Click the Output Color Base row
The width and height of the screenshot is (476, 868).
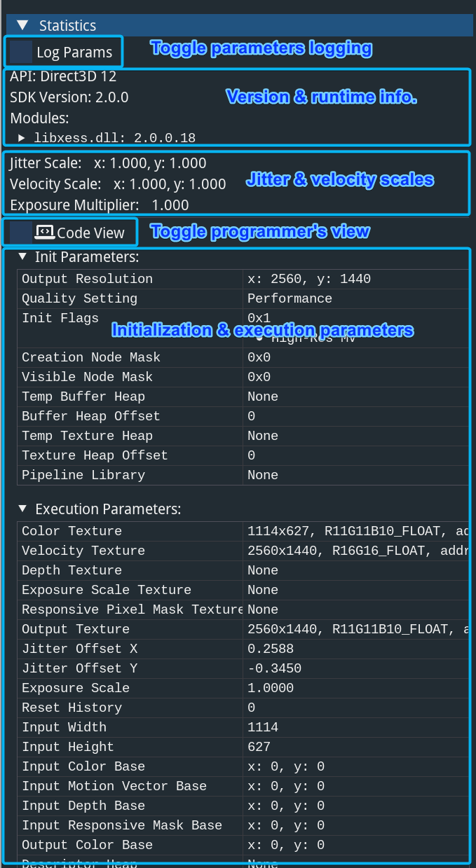pos(87,845)
